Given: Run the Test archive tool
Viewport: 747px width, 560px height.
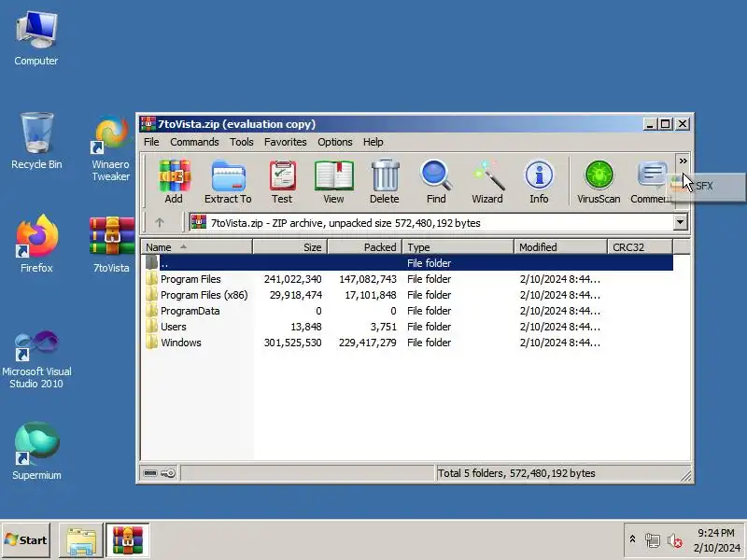Looking at the screenshot, I should [282, 181].
